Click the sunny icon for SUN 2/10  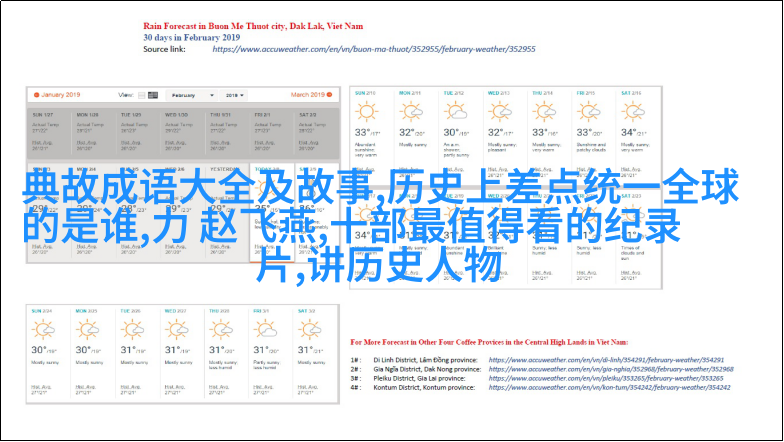click(366, 112)
